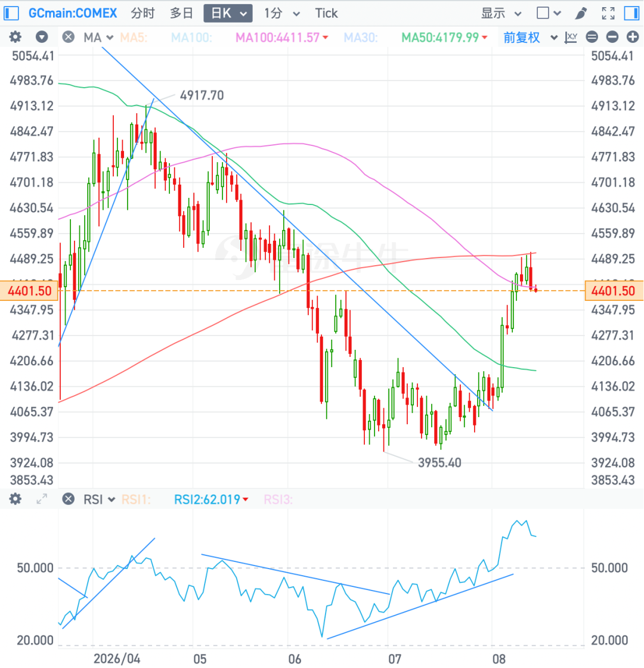The image size is (644, 668).
Task: Click the red arrow next to MA50:4179.99
Action: point(485,38)
